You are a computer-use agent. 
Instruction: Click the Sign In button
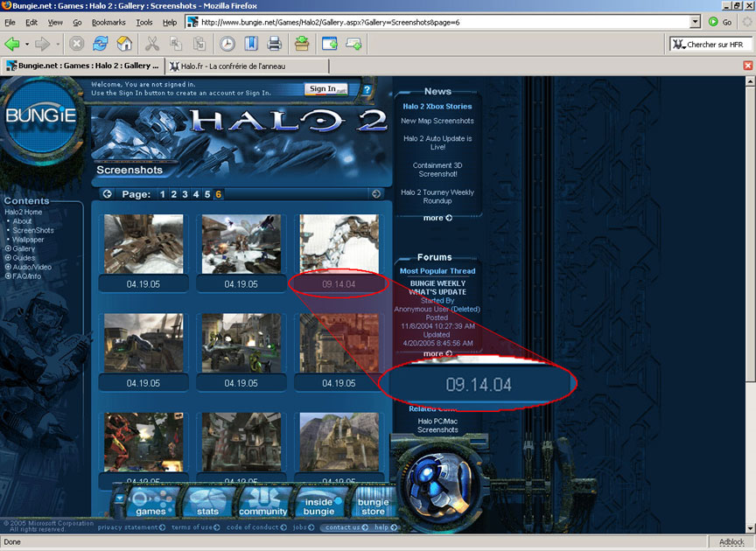click(326, 89)
